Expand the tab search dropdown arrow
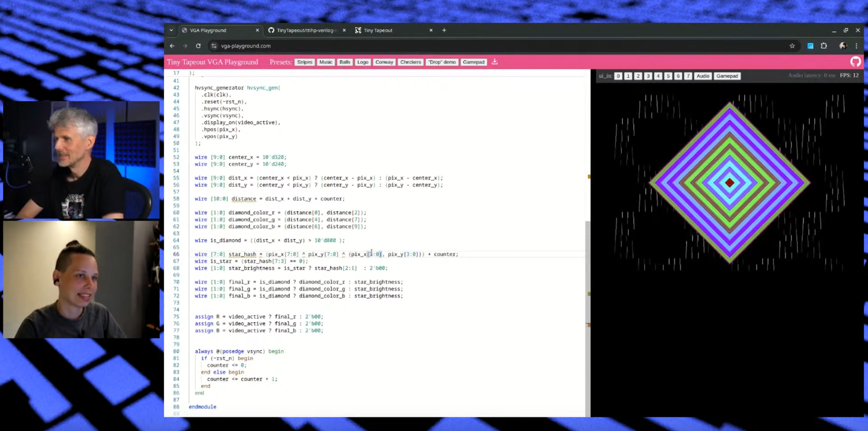The height and width of the screenshot is (431, 868). (171, 30)
